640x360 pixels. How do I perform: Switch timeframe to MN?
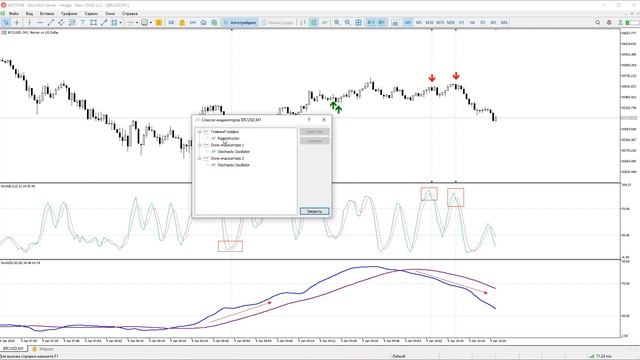(x=504, y=22)
